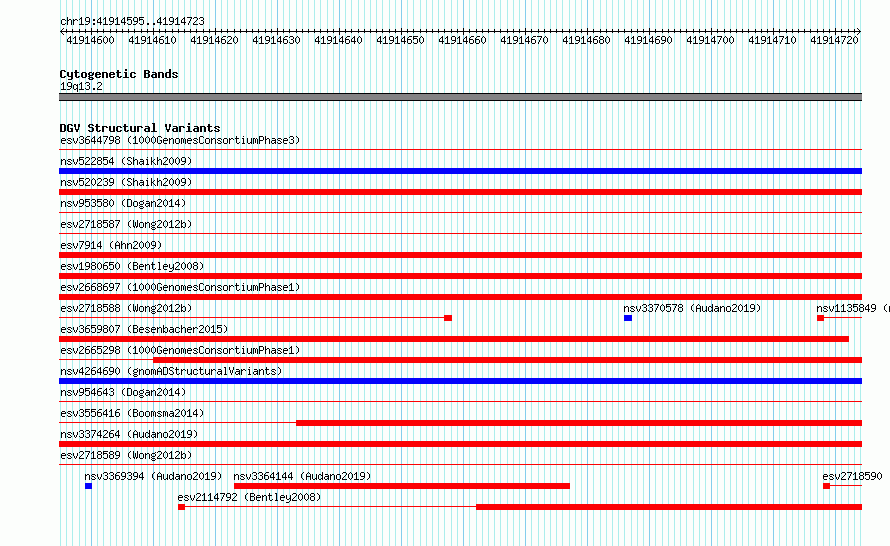Click nsv3370578 (Audano2019) label
This screenshot has width=890, height=546.
[692, 308]
